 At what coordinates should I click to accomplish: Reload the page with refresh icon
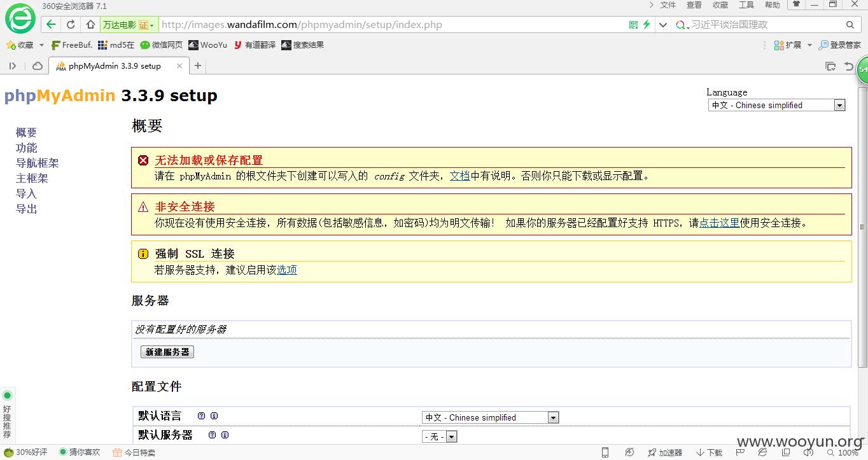[x=71, y=25]
